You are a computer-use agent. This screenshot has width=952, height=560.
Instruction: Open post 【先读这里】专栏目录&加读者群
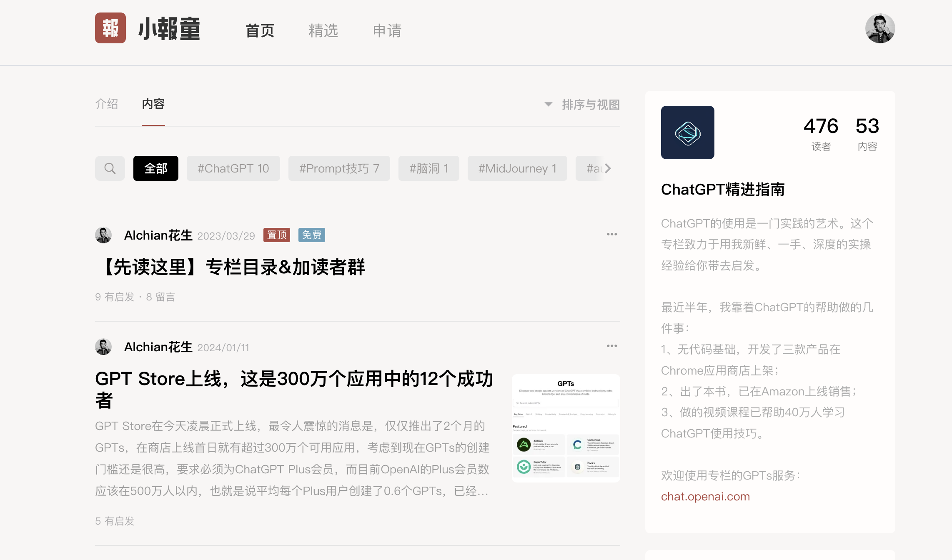(233, 267)
